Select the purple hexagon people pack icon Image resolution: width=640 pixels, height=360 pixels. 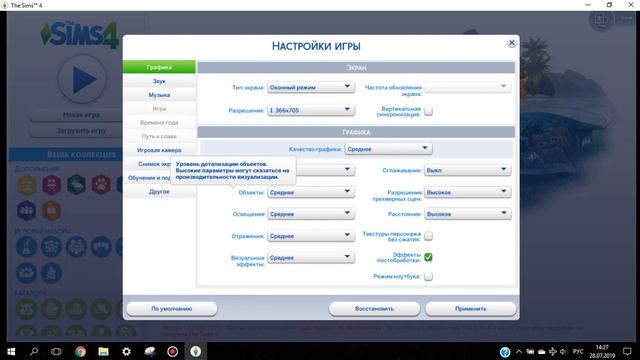tap(27, 211)
